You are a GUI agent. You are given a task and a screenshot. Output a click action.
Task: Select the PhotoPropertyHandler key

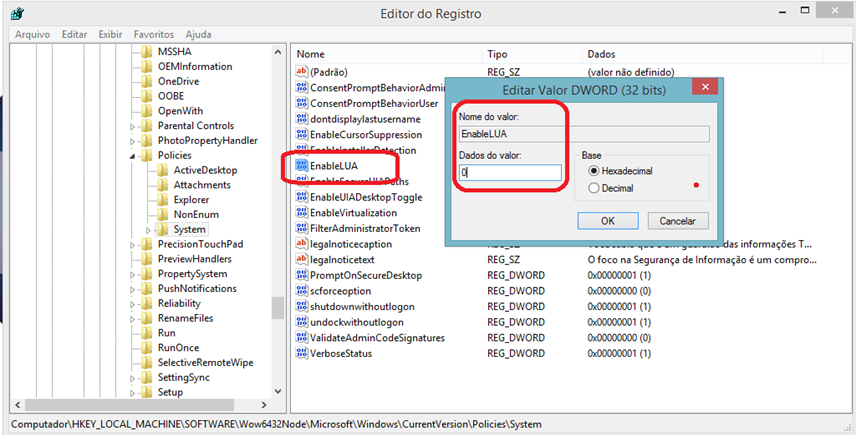pyautogui.click(x=207, y=140)
